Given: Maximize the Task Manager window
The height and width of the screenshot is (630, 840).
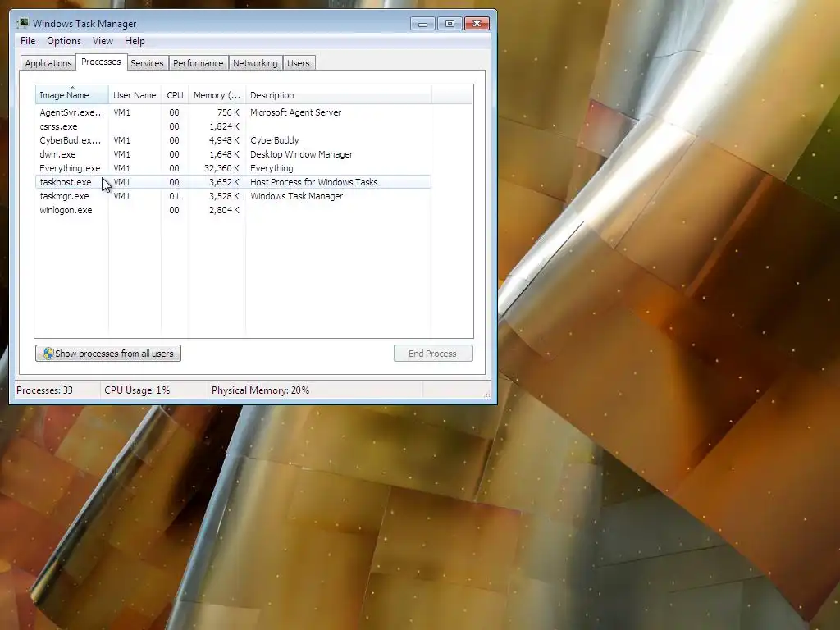Looking at the screenshot, I should coord(450,24).
